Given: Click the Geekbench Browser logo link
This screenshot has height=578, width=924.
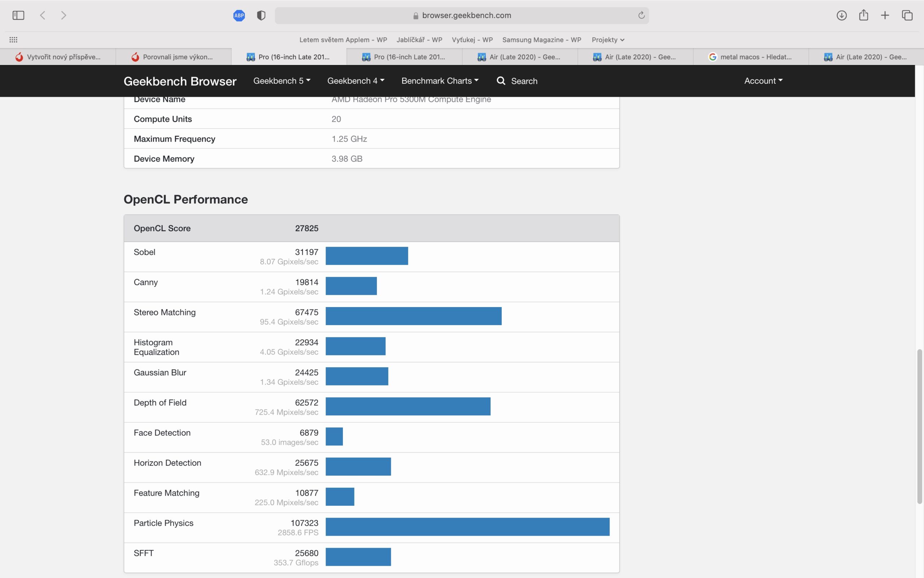Looking at the screenshot, I should pos(180,81).
